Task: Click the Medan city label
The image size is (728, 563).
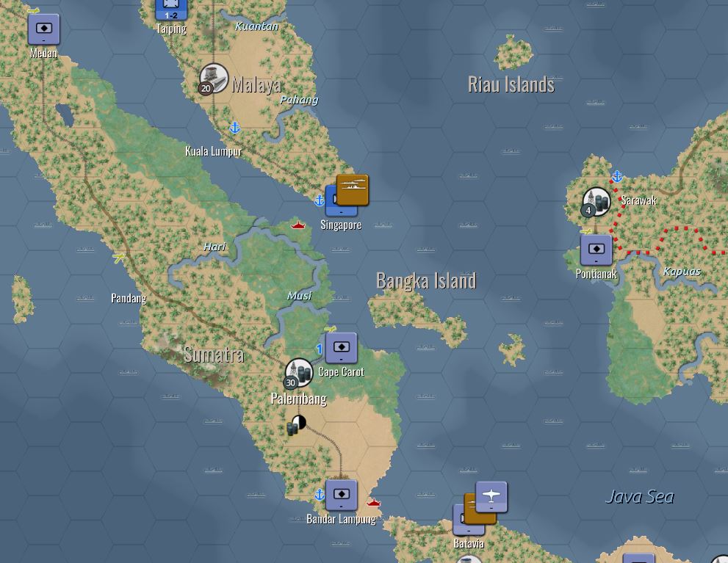Action: coord(43,53)
